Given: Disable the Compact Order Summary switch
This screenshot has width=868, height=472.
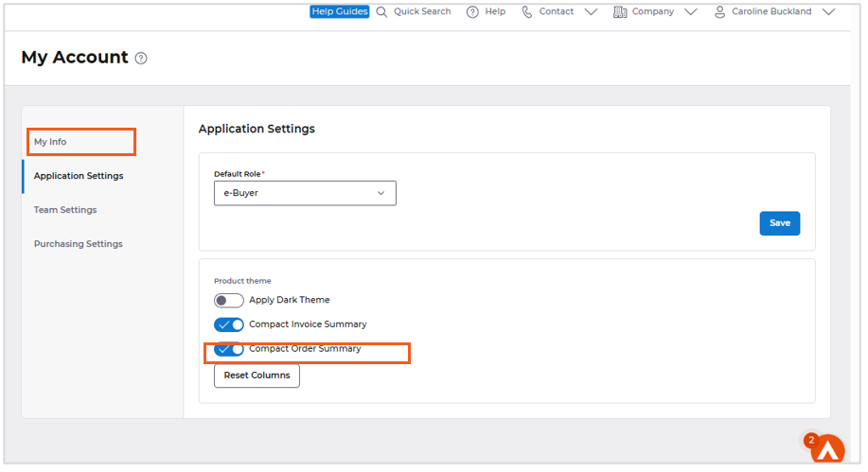Looking at the screenshot, I should pos(228,349).
